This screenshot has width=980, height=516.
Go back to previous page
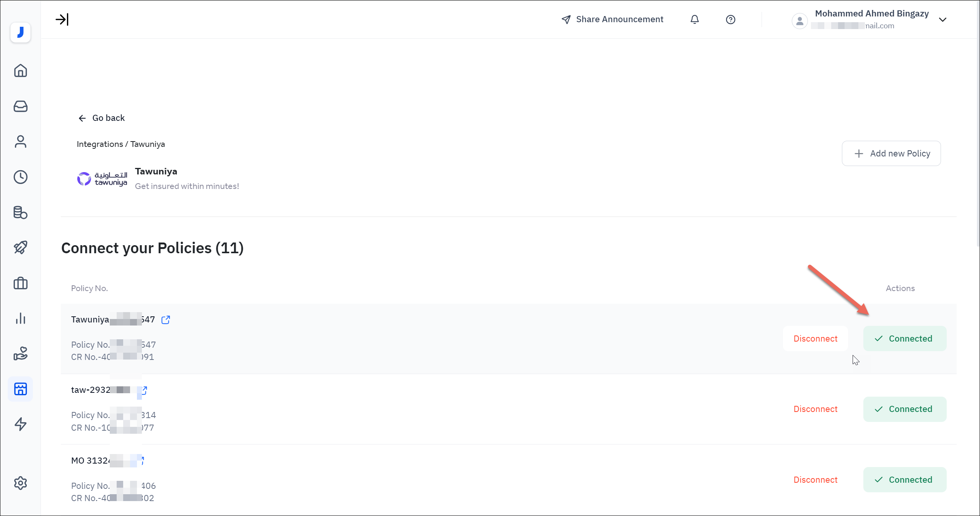(x=101, y=118)
